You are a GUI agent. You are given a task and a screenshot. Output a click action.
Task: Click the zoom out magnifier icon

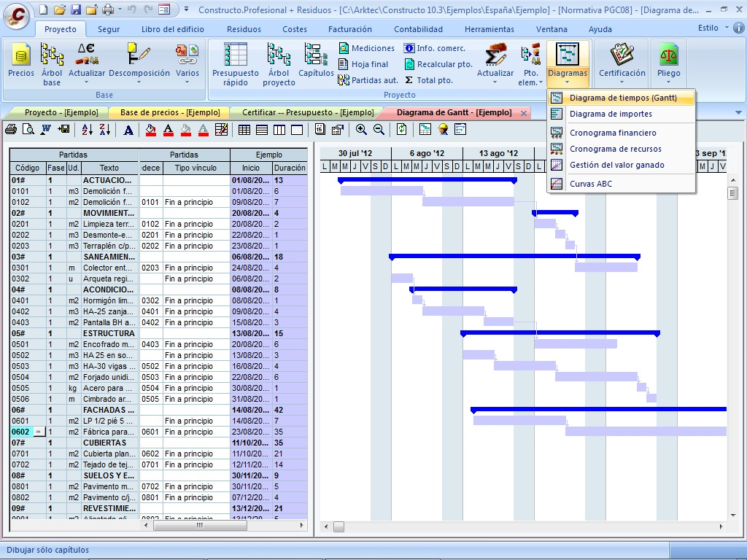coord(379,130)
